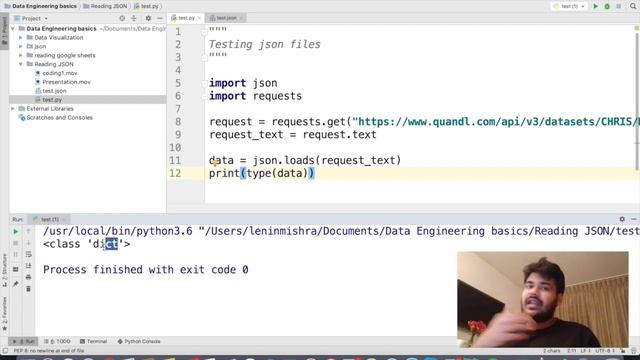This screenshot has width=640, height=360.
Task: Fold the docstring at line 1
Action: tap(204, 32)
